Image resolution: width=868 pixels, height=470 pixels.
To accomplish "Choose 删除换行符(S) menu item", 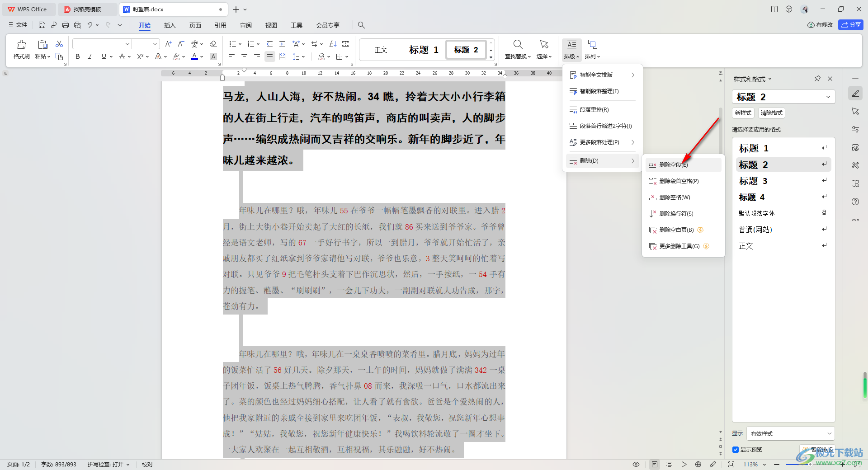I will [683, 214].
